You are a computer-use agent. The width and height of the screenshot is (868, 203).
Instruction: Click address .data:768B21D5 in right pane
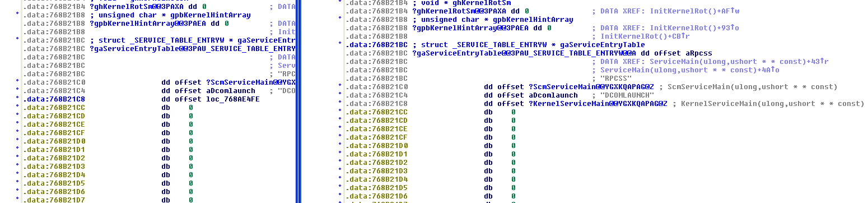tap(377, 188)
